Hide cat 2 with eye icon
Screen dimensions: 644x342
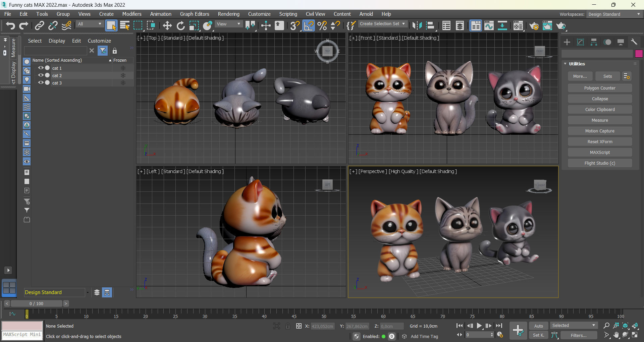coord(41,75)
